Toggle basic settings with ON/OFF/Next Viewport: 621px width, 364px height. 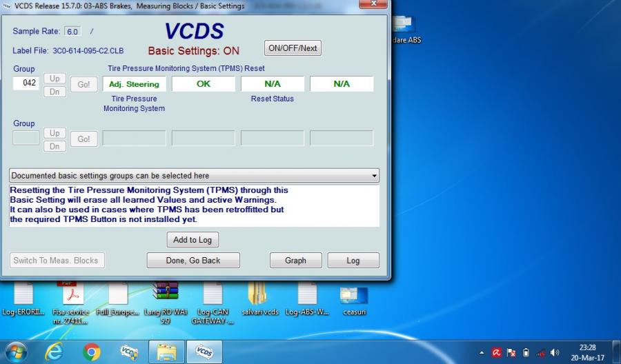click(x=293, y=48)
